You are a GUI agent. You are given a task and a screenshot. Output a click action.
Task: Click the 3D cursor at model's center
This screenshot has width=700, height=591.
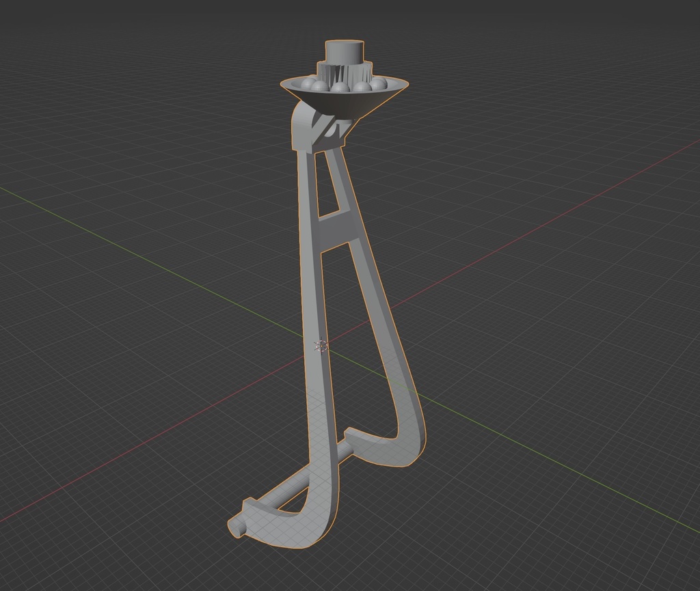[321, 346]
